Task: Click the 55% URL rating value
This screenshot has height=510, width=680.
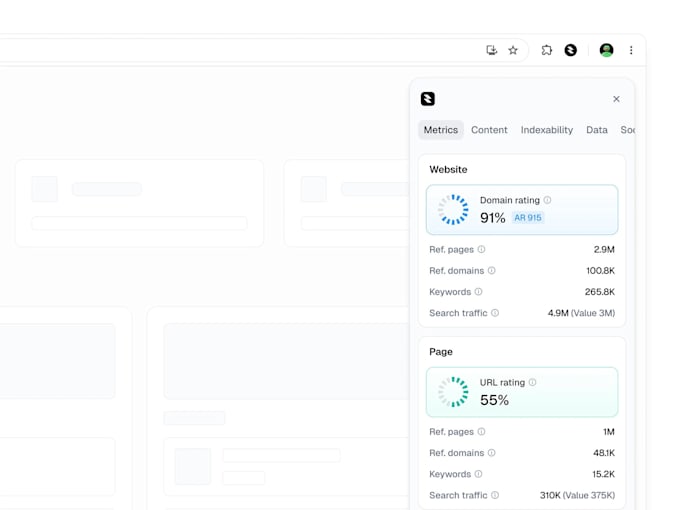Action: [x=494, y=400]
